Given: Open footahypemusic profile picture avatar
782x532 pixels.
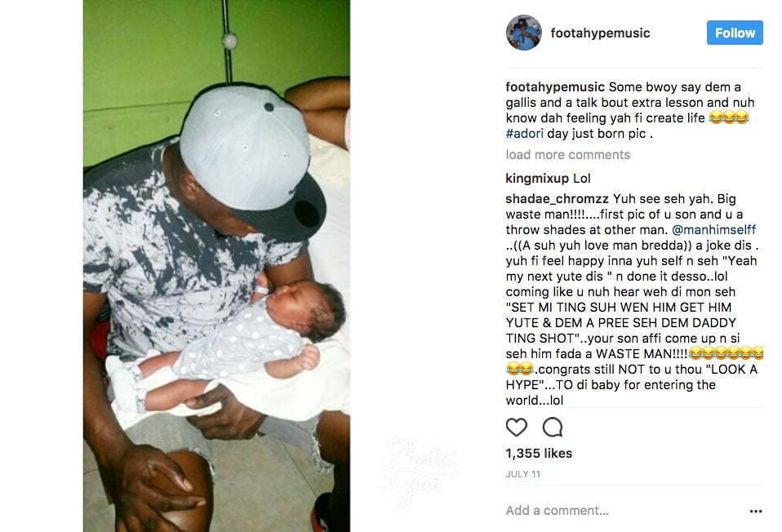Looking at the screenshot, I should pyautogui.click(x=524, y=33).
